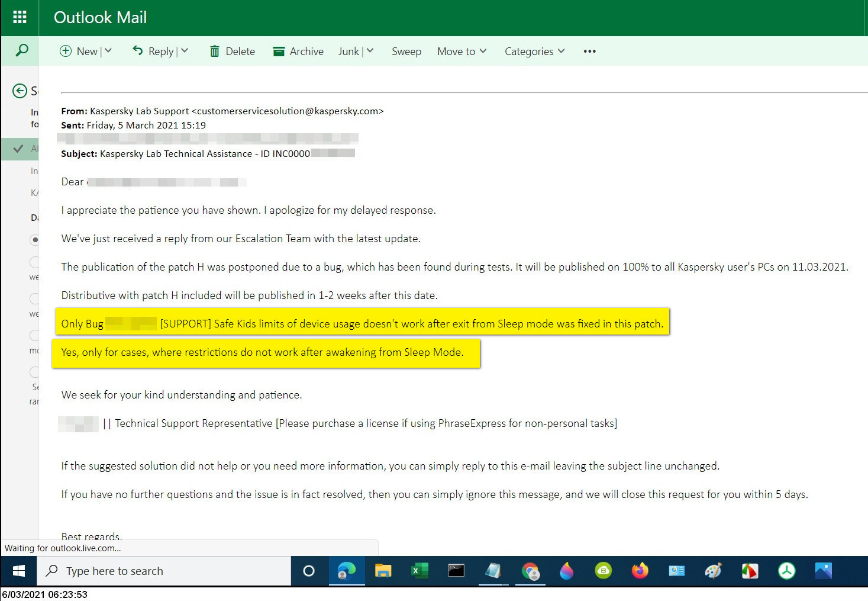Viewport: 868px width, 601px height.
Task: Expand the New dropdown arrow
Action: [108, 51]
